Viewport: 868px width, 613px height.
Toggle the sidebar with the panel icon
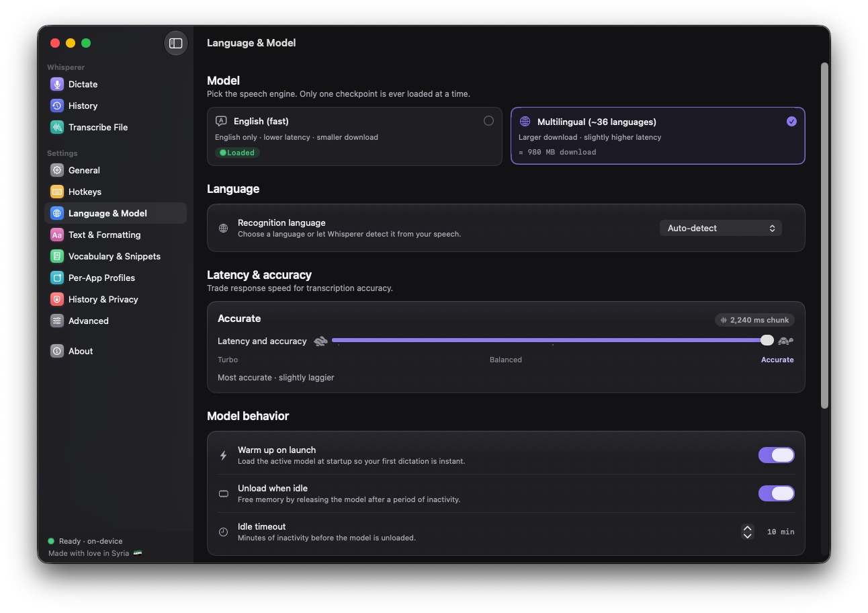[x=176, y=43]
